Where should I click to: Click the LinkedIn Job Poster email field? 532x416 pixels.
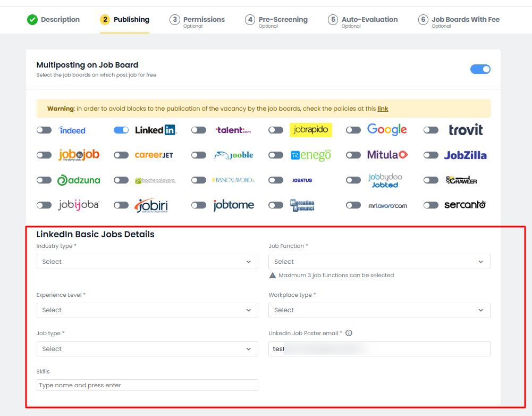379,349
